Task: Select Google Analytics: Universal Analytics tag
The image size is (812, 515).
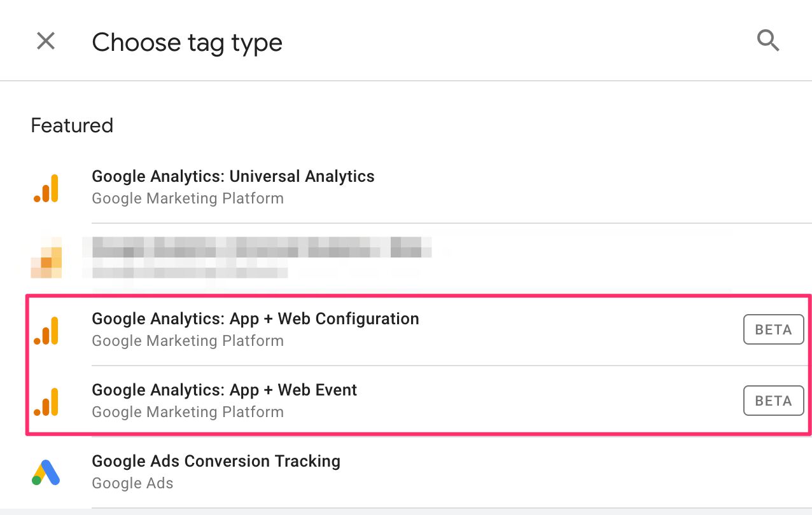Action: [233, 177]
